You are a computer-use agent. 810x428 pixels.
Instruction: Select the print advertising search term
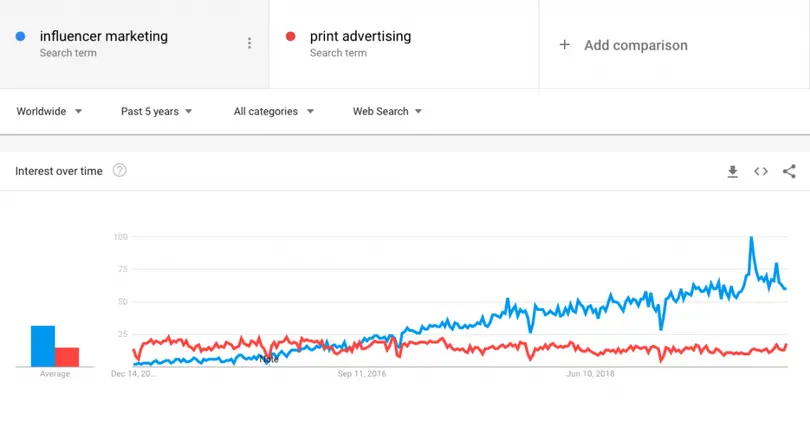click(360, 37)
